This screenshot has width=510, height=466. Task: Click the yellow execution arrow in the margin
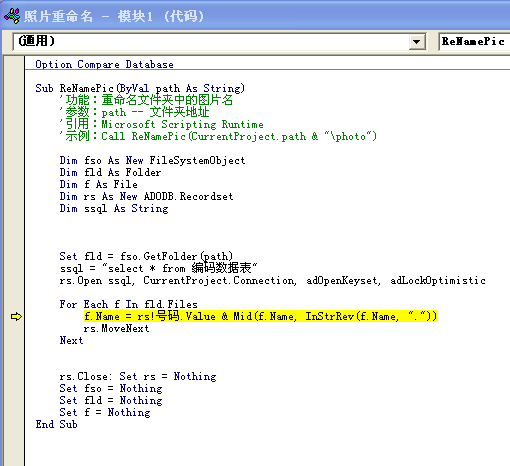click(16, 316)
